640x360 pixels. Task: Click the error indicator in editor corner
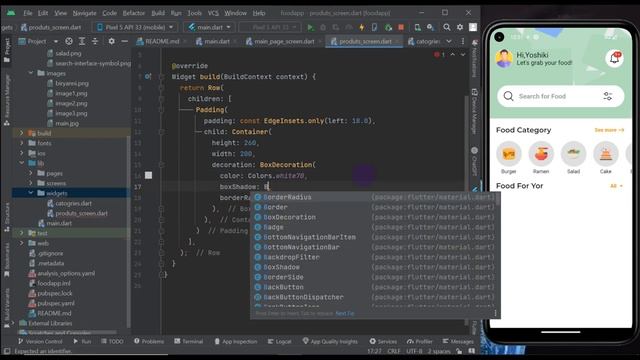[440, 55]
